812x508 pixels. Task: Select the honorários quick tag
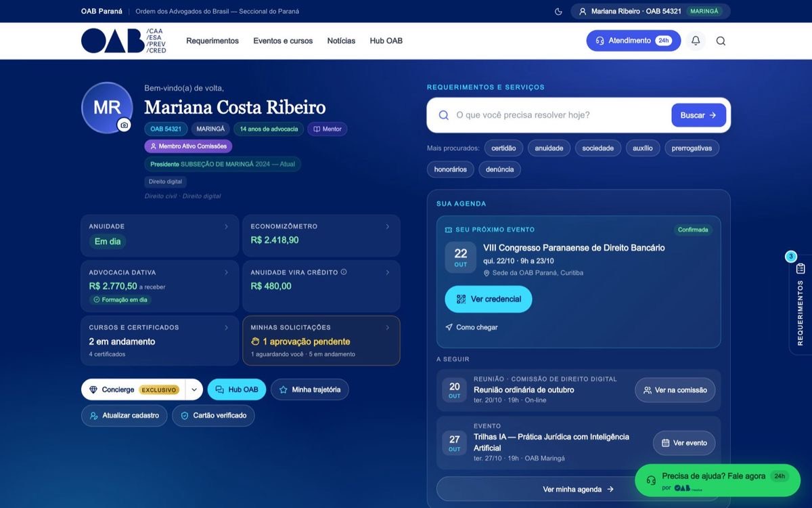tap(450, 169)
